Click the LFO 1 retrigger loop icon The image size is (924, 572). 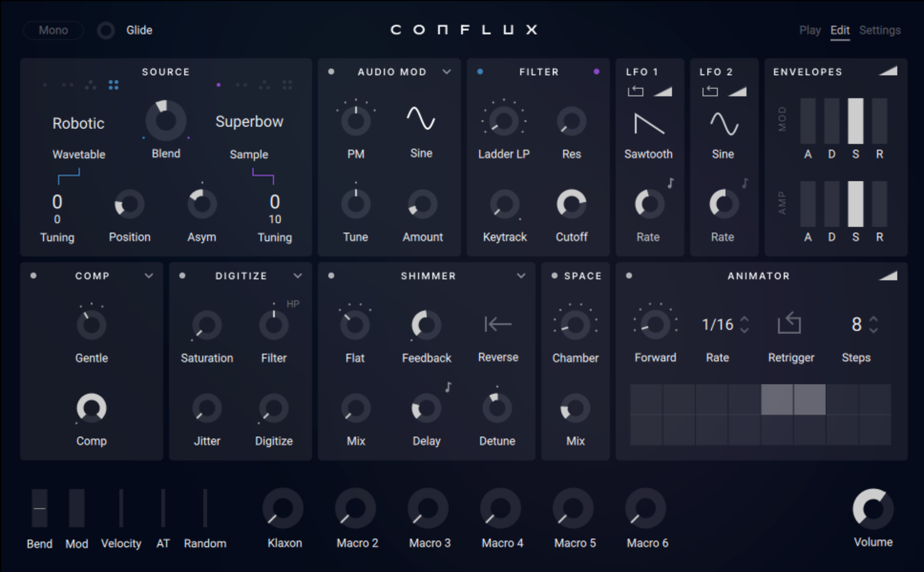coord(635,91)
